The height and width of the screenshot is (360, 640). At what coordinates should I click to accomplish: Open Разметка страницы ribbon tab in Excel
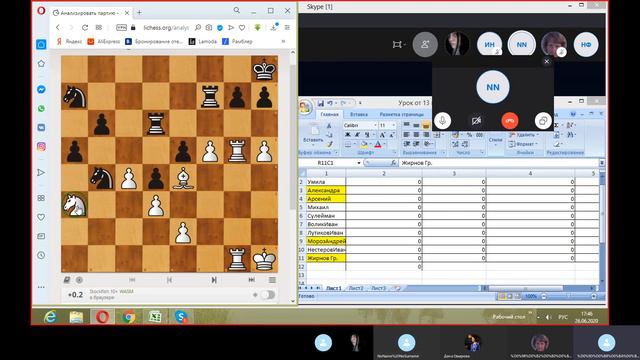tap(401, 114)
